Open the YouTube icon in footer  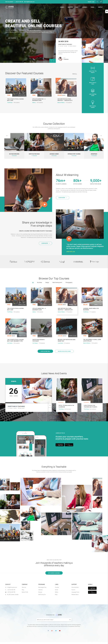(x=60, y=630)
